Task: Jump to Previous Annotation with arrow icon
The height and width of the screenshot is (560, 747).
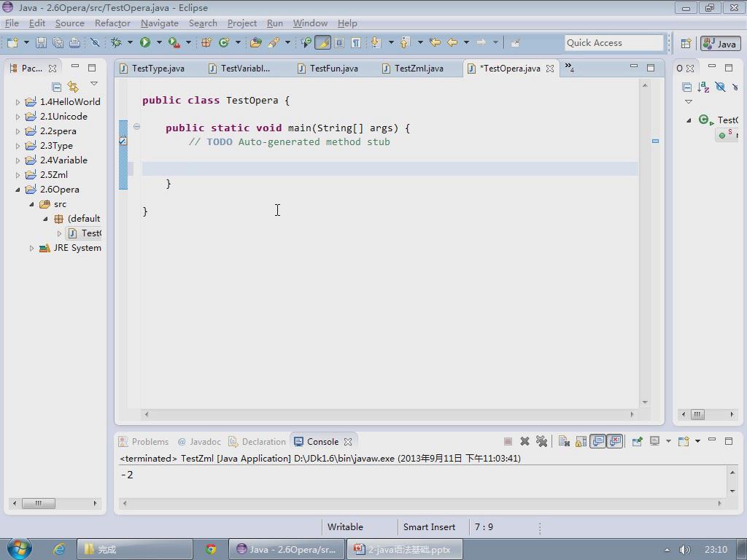Action: tap(404, 43)
